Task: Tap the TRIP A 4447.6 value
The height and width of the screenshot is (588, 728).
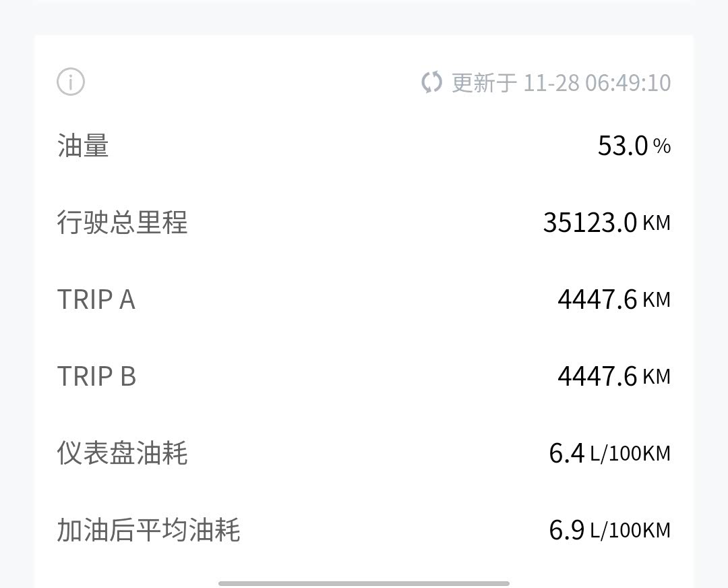Action: (x=597, y=299)
